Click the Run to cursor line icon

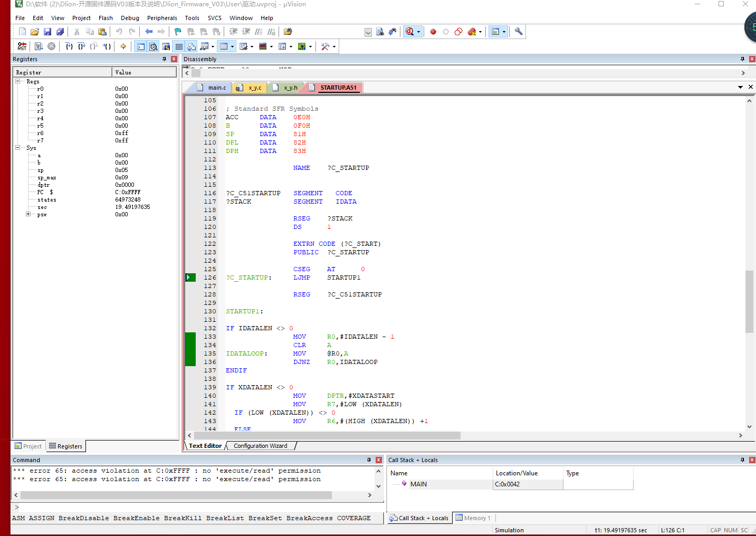click(107, 46)
